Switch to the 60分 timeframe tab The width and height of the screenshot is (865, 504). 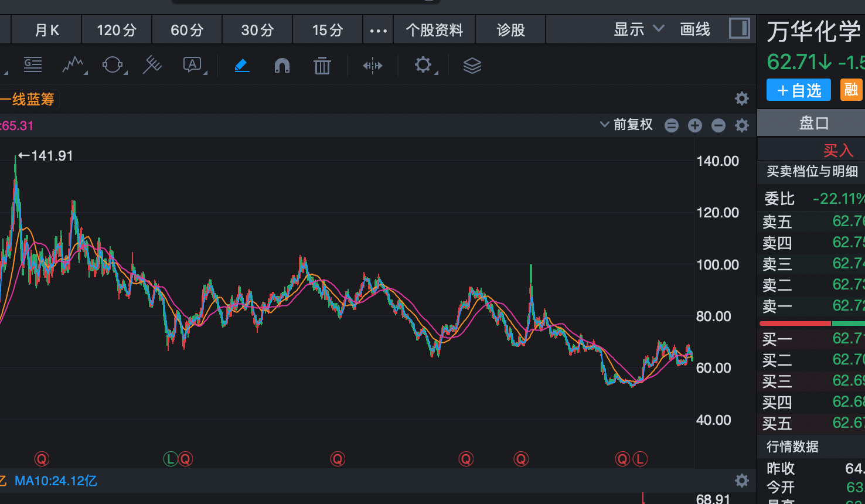tap(187, 30)
